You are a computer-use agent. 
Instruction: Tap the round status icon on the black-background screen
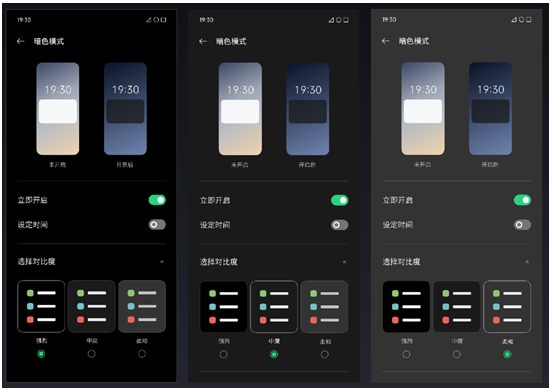[x=156, y=20]
